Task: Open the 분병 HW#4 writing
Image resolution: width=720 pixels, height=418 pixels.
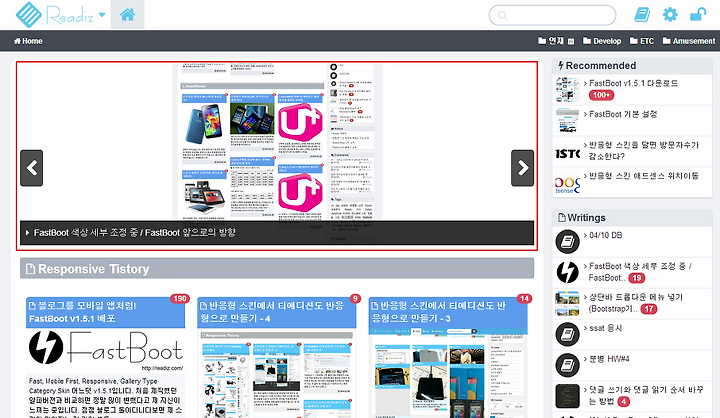Action: tap(607, 359)
